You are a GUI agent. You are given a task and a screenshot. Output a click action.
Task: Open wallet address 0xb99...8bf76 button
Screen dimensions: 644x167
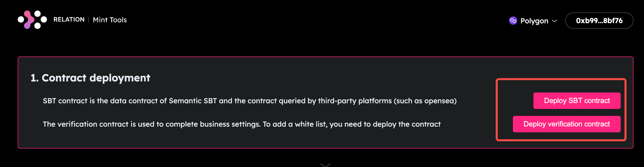point(599,21)
